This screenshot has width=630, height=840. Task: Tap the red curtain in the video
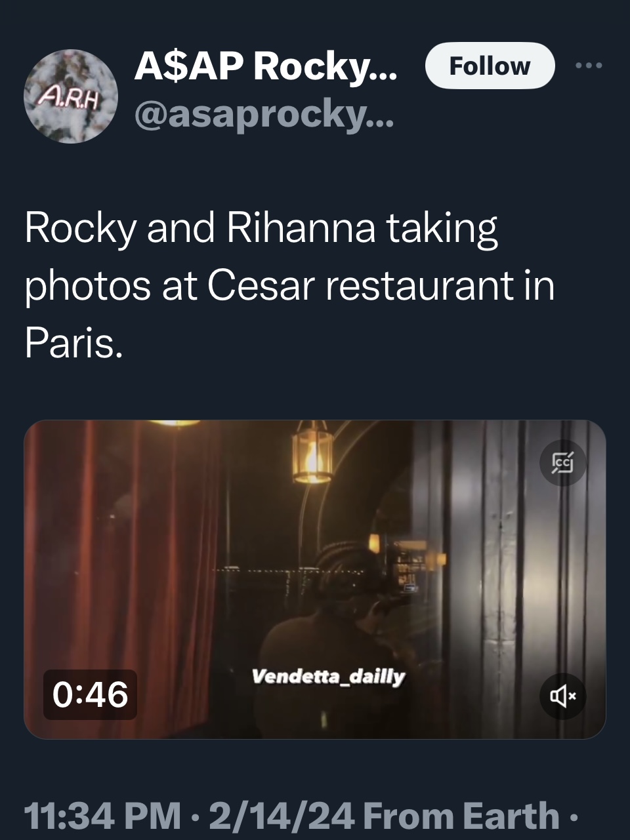[x=121, y=564]
